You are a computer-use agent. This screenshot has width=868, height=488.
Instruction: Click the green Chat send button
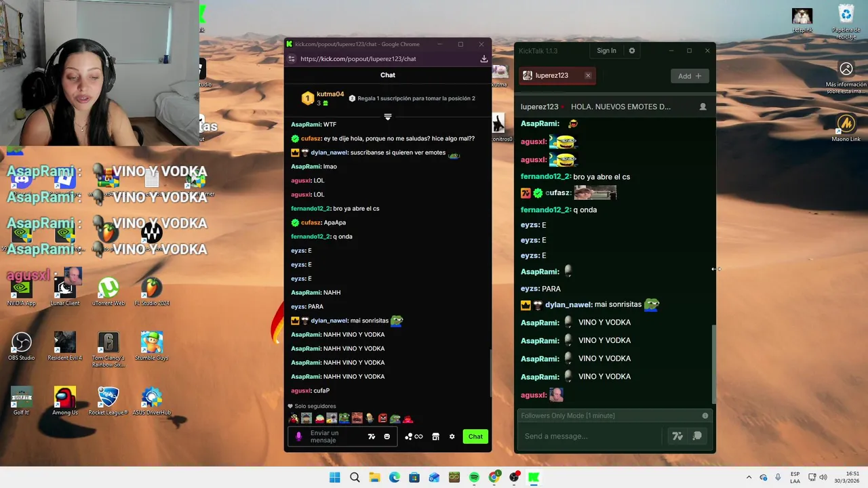pos(475,436)
